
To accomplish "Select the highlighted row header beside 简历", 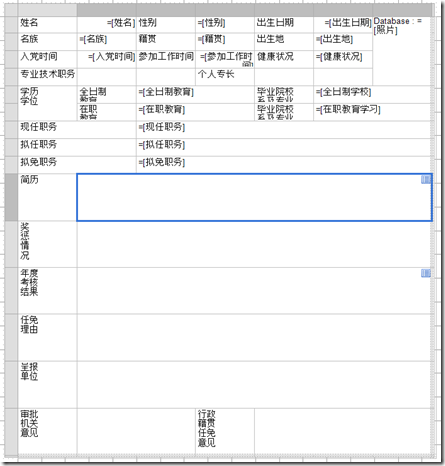I will click(11, 197).
